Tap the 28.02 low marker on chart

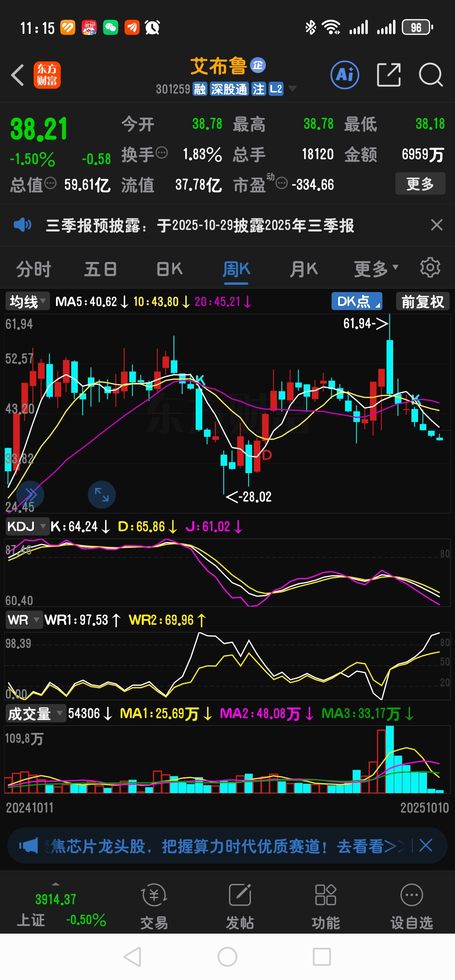[249, 497]
